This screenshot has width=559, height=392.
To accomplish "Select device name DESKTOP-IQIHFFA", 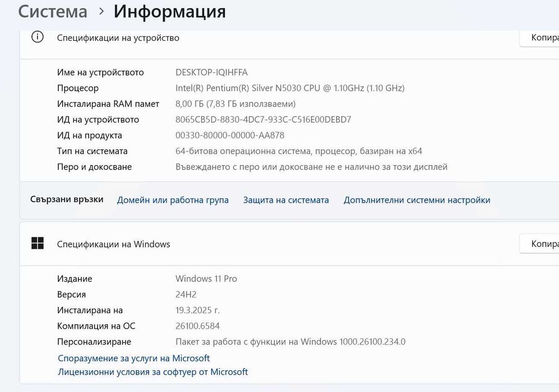I will point(211,72).
